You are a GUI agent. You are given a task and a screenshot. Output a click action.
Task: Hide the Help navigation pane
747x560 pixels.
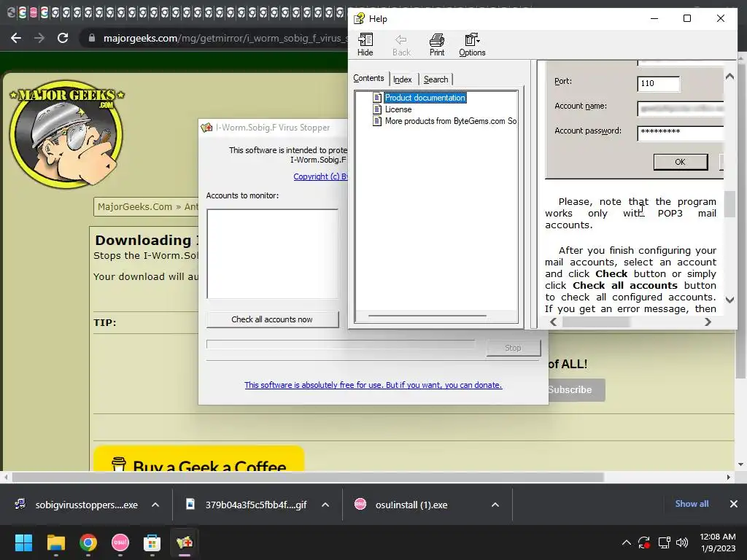(x=365, y=44)
